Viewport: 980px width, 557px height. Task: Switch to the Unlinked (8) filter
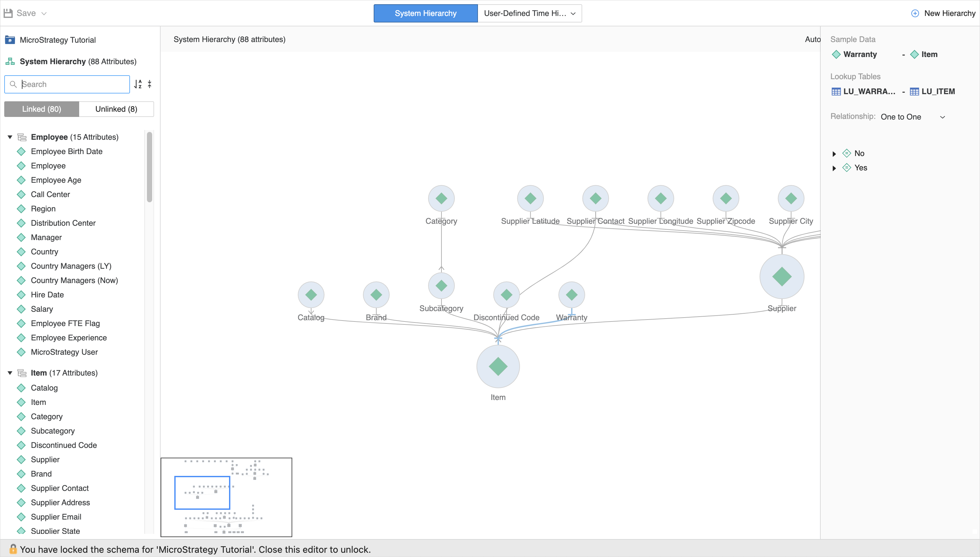[x=116, y=109]
